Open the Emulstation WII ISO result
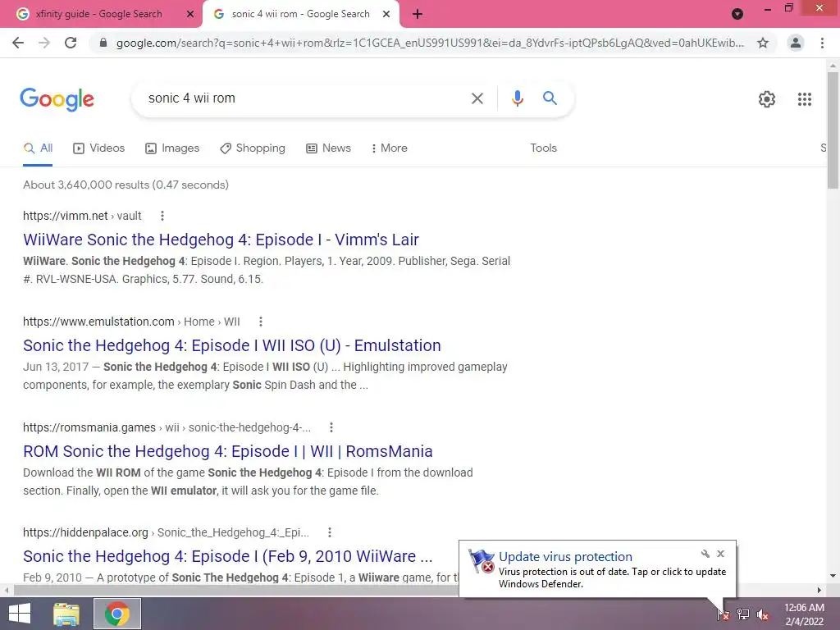Screen dimensions: 840x630 [x=232, y=345]
